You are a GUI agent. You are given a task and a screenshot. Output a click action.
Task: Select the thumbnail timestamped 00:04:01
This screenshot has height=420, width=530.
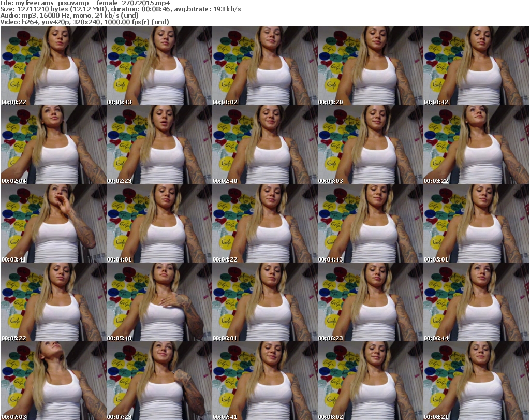tap(159, 224)
